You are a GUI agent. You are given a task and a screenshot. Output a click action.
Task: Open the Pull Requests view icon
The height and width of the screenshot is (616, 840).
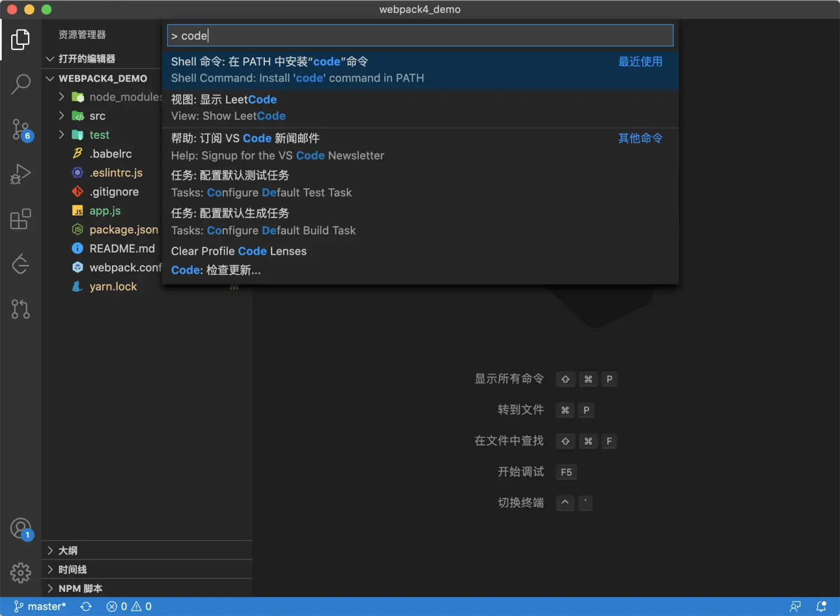(21, 309)
